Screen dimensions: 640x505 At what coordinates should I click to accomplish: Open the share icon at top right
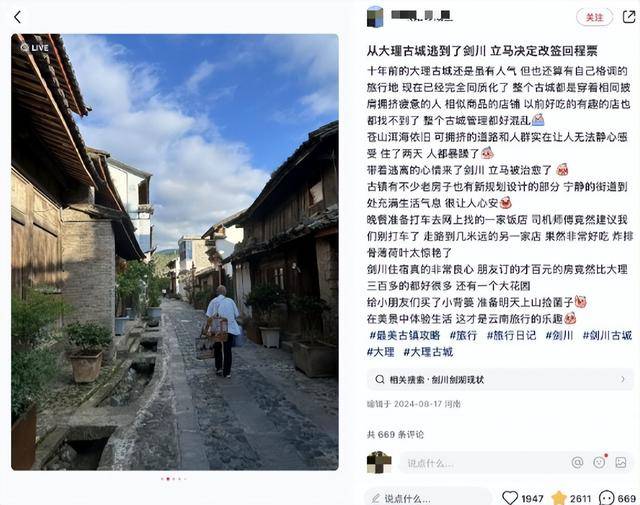[x=629, y=17]
